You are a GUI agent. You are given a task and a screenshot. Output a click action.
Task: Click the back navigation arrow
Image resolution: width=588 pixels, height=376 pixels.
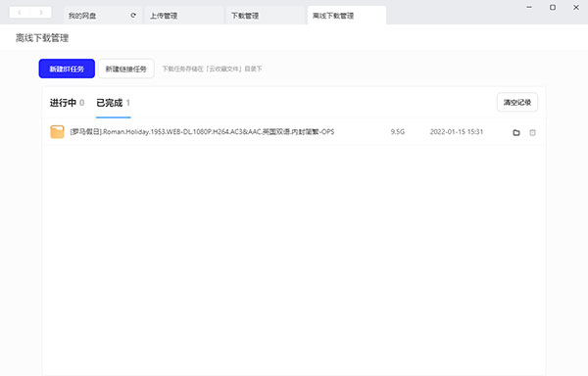[x=20, y=13]
